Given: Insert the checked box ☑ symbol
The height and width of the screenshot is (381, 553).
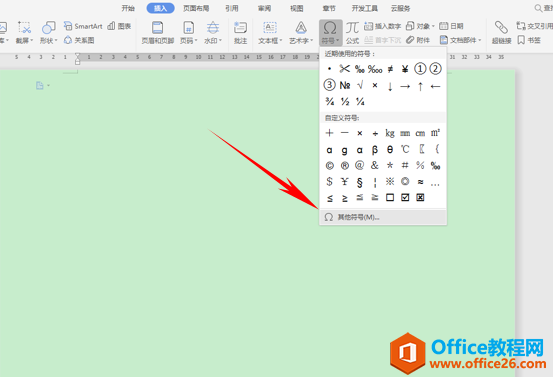Looking at the screenshot, I should (x=405, y=198).
